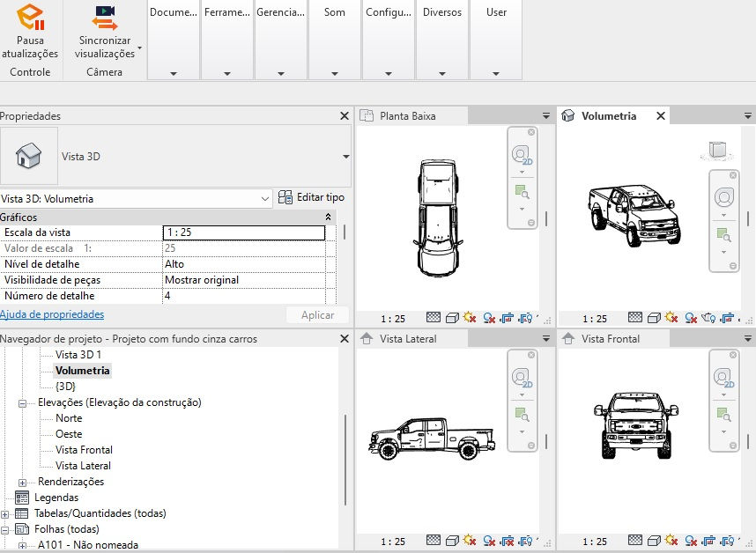Screen dimensions: 756x553
Task: Select the Visual Style icon in Volumetria view bar
Action: 653,314
